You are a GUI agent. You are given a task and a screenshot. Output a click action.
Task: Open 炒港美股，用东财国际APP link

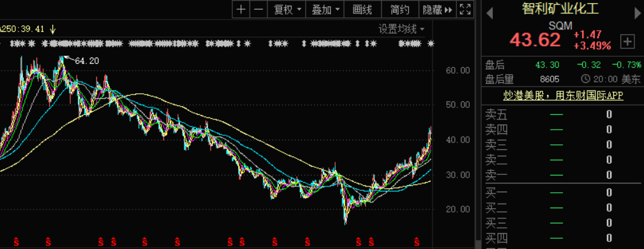click(x=563, y=95)
